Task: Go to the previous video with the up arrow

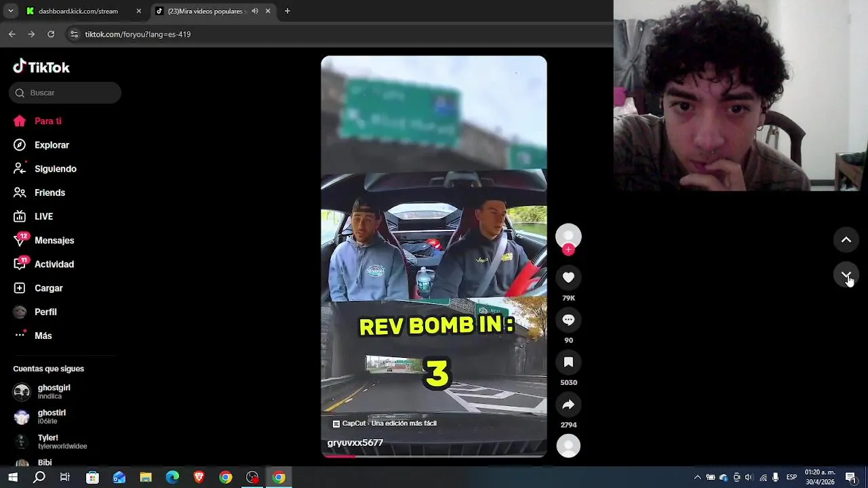Action: click(846, 240)
